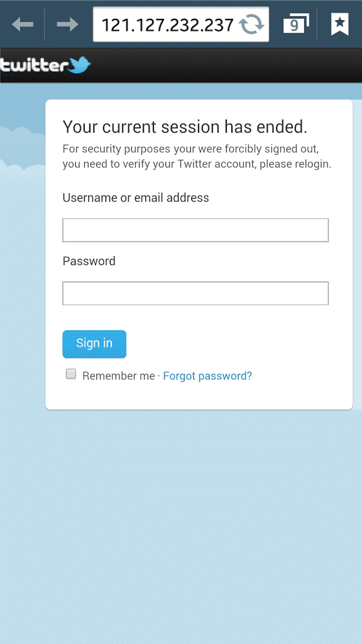Open the tabs switcher showing 9

pyautogui.click(x=296, y=25)
